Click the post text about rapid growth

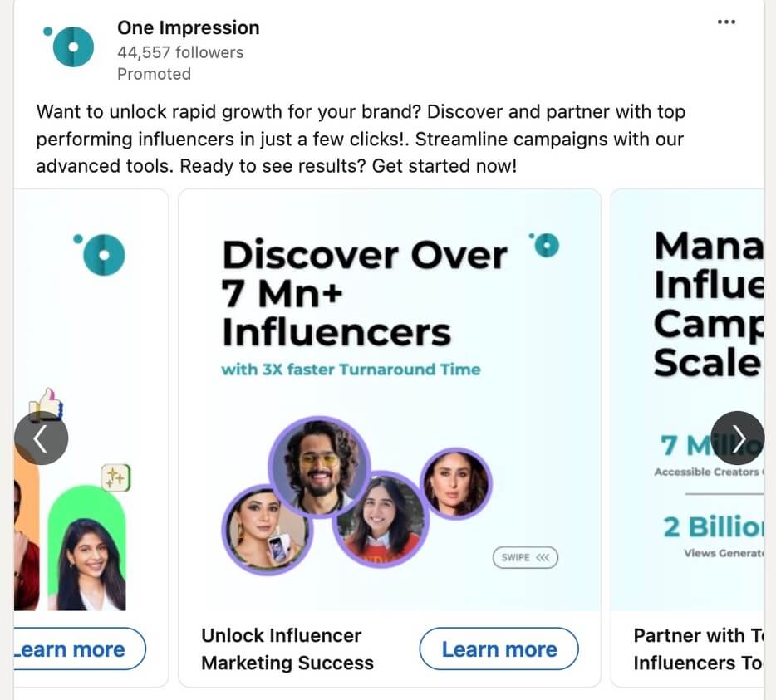[x=361, y=139]
